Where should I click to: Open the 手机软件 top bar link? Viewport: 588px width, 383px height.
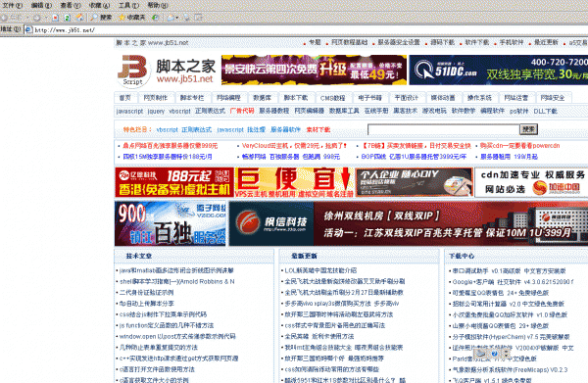[512, 43]
